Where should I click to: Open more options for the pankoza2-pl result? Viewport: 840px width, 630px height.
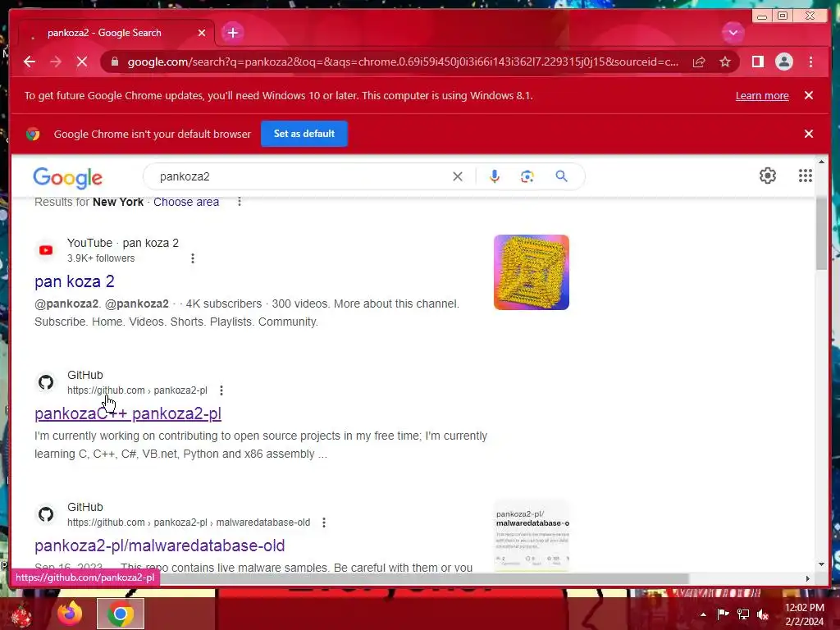tap(221, 390)
